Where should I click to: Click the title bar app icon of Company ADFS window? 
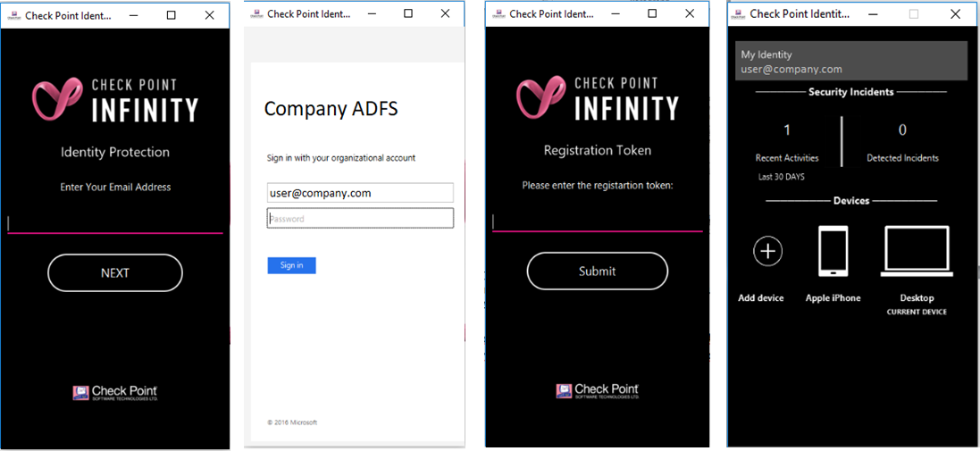(x=255, y=13)
